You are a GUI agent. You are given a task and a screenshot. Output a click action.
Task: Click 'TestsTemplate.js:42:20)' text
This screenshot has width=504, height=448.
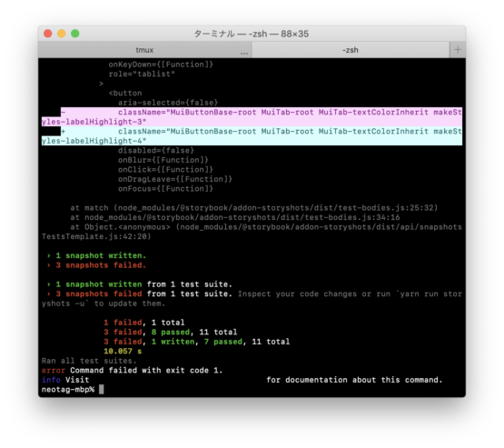pyautogui.click(x=96, y=236)
